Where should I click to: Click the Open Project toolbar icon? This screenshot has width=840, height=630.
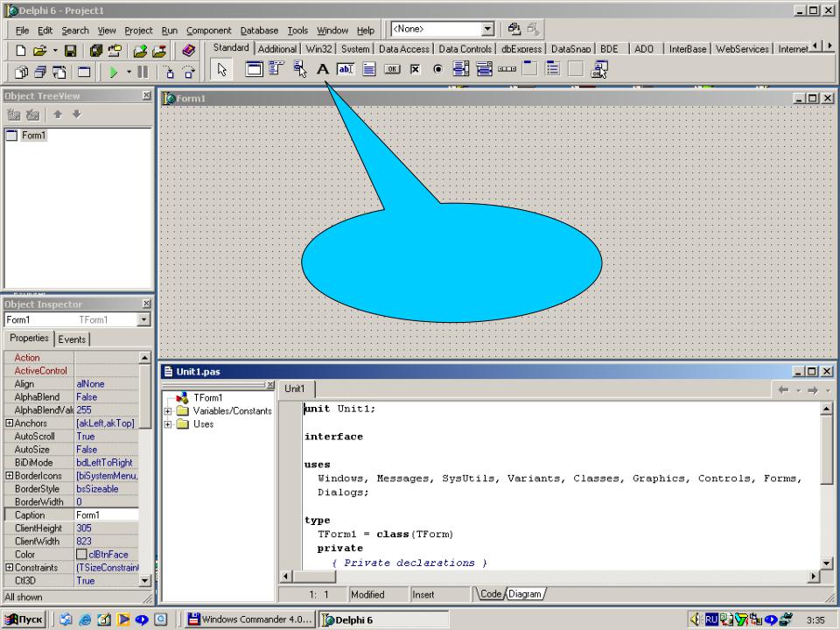115,51
